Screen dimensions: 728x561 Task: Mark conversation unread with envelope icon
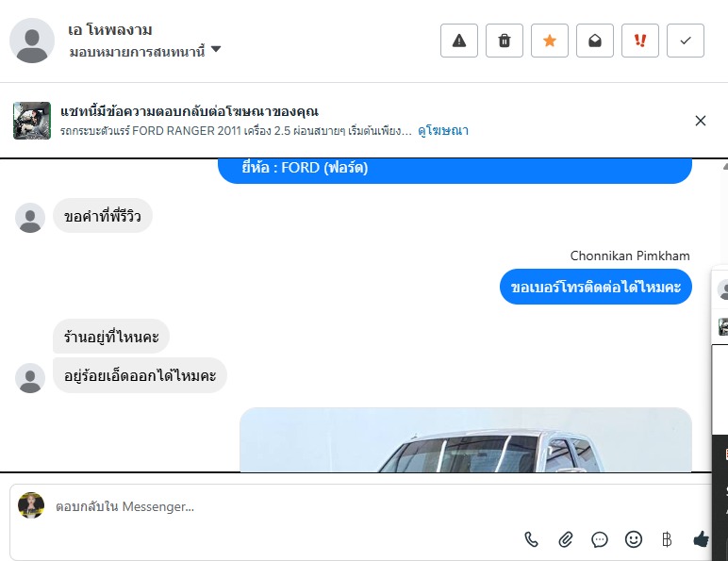(x=595, y=41)
